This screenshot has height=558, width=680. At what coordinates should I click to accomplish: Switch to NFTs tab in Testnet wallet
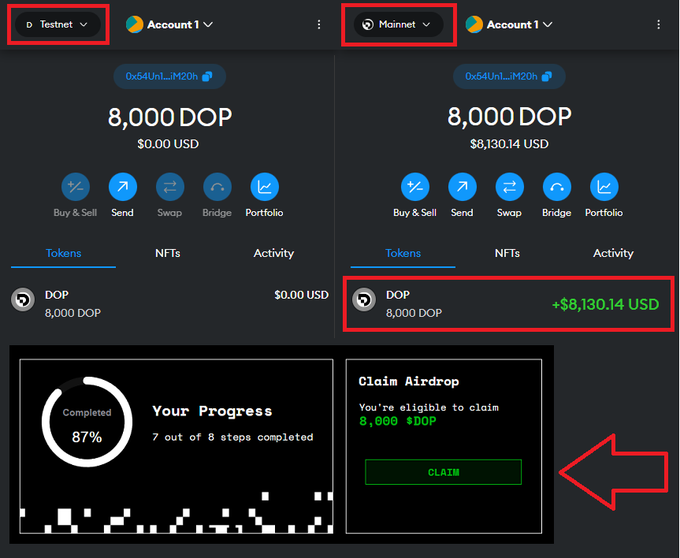(x=168, y=253)
